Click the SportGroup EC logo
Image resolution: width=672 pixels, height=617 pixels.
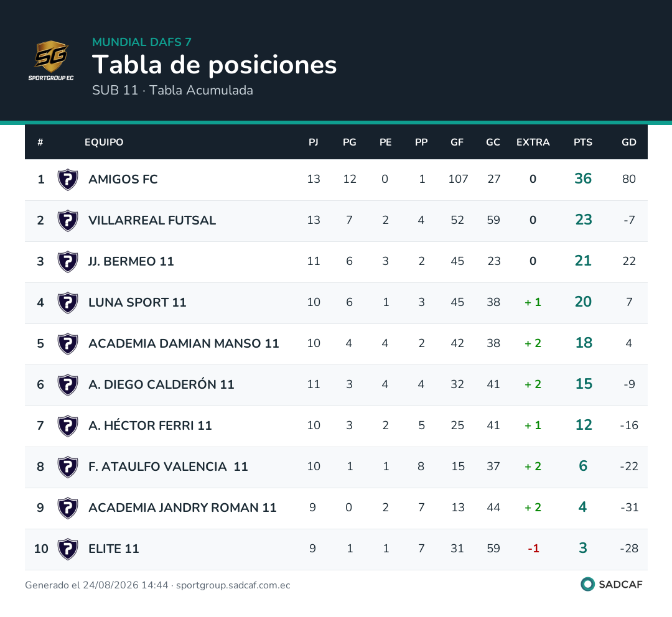51,61
